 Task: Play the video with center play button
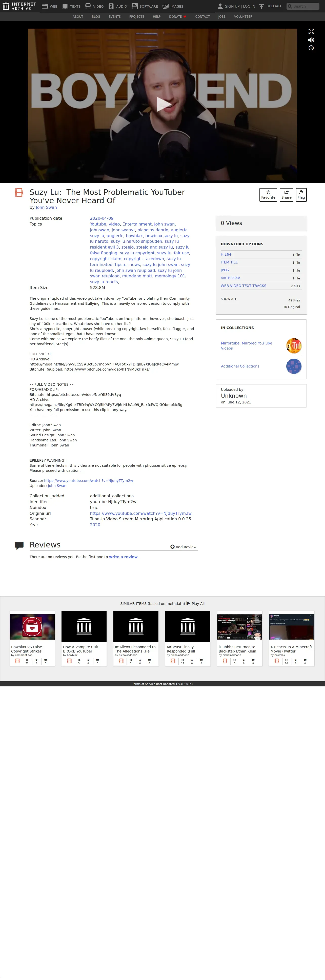click(x=164, y=104)
